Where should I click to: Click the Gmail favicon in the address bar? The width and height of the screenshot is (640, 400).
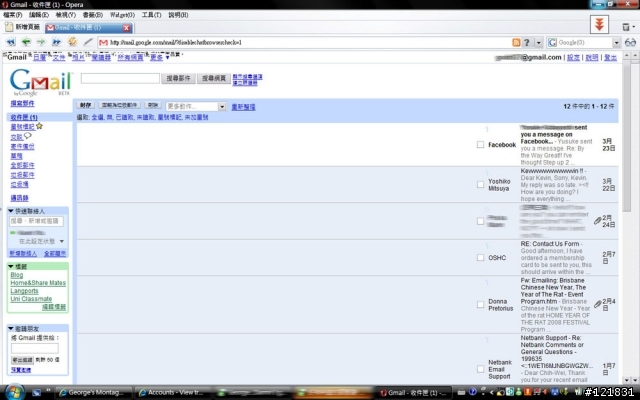[104, 42]
